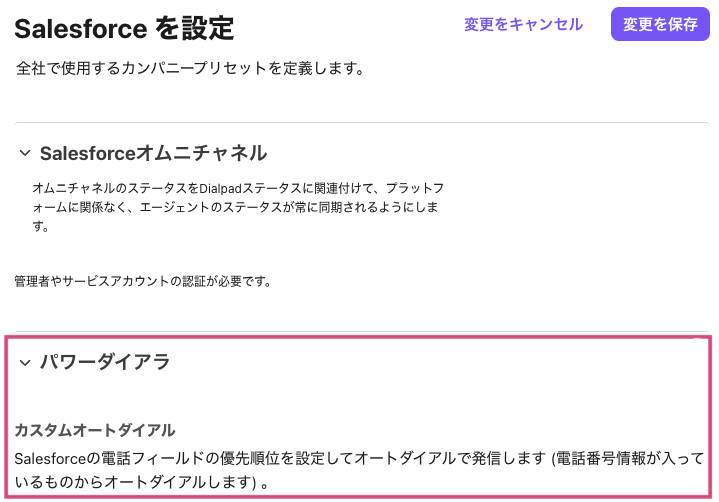
Task: Click the 管理者やサービスアカウントの認証が必要です notice
Action: (x=143, y=281)
